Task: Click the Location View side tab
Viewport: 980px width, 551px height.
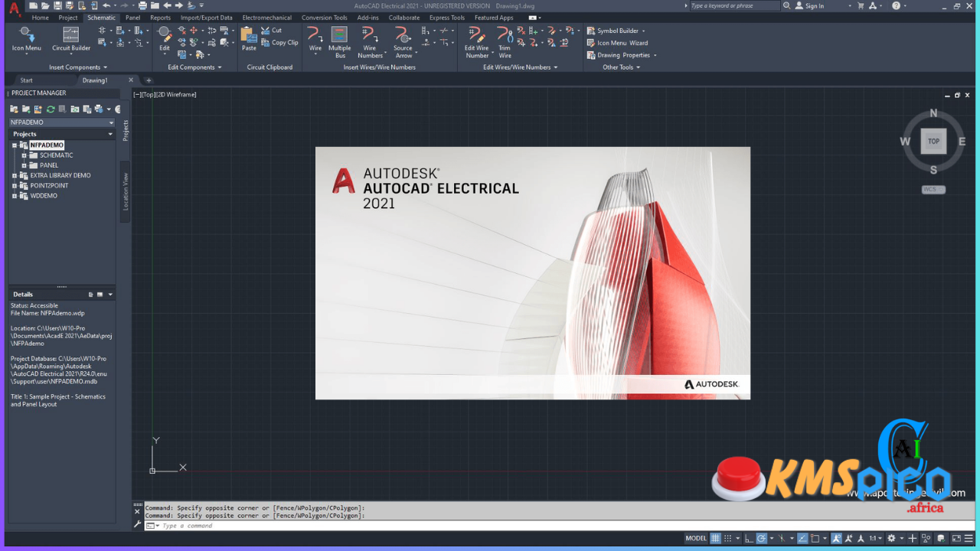Action: tap(126, 192)
